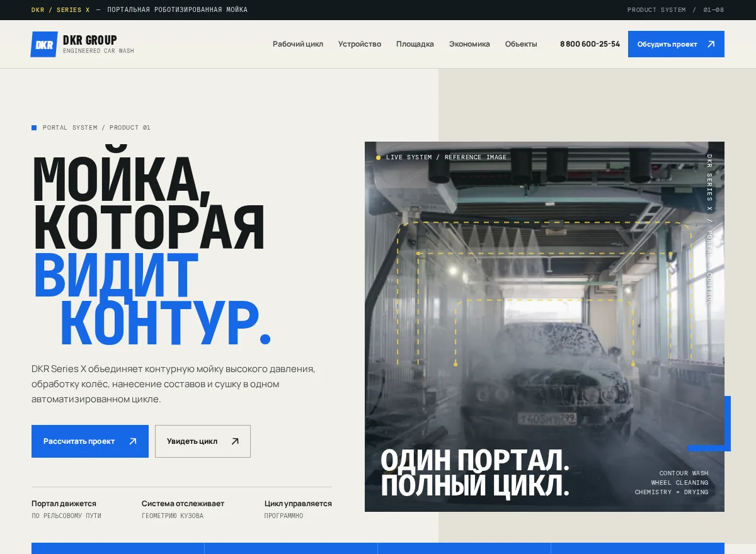Click the arrow icon in Рассчитать проект button
756x554 pixels.
point(133,441)
